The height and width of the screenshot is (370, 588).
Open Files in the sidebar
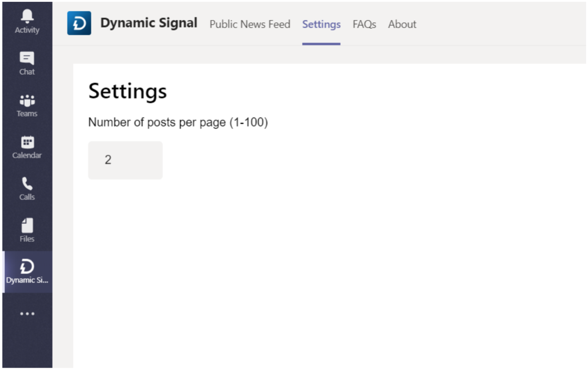click(27, 230)
